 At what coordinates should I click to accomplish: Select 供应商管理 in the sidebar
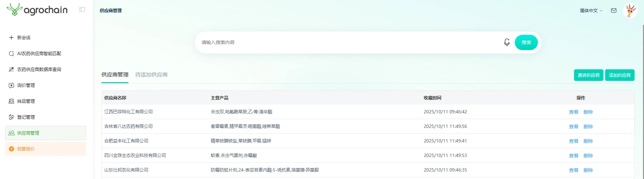point(46,133)
